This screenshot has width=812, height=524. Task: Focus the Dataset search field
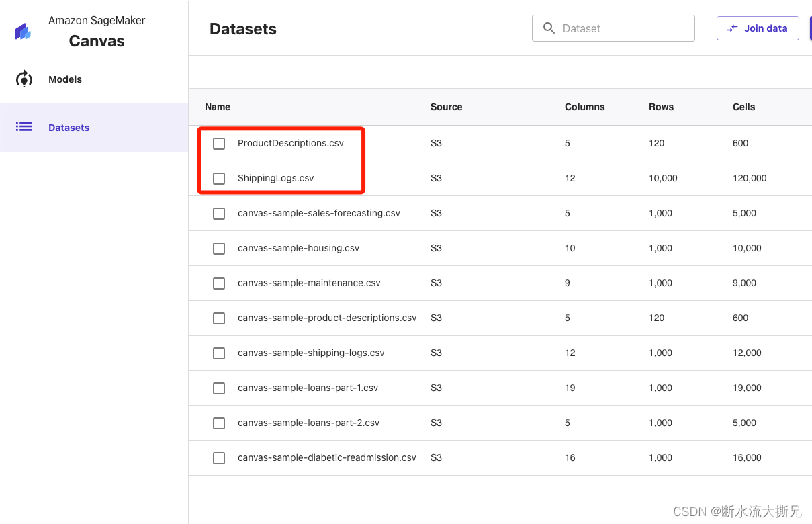tap(613, 28)
